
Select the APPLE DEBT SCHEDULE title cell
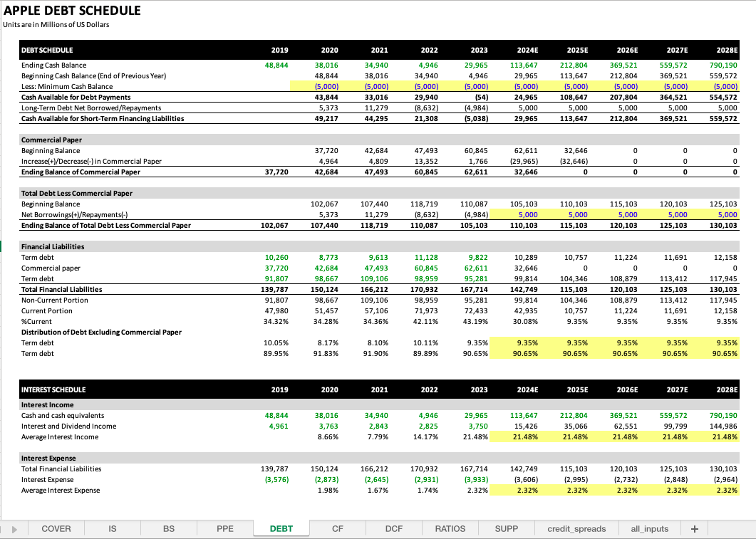(x=72, y=11)
